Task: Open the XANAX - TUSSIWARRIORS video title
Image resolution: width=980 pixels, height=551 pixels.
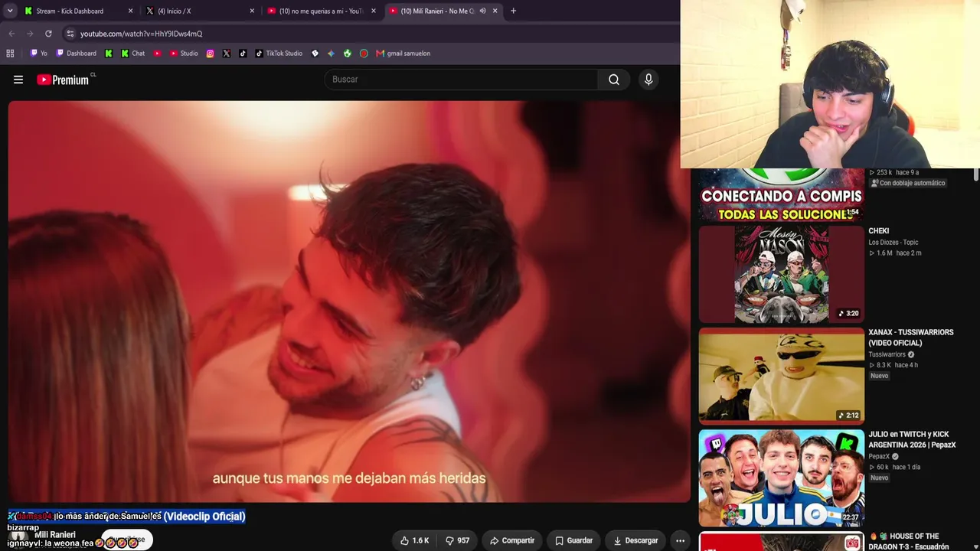Action: coord(911,337)
